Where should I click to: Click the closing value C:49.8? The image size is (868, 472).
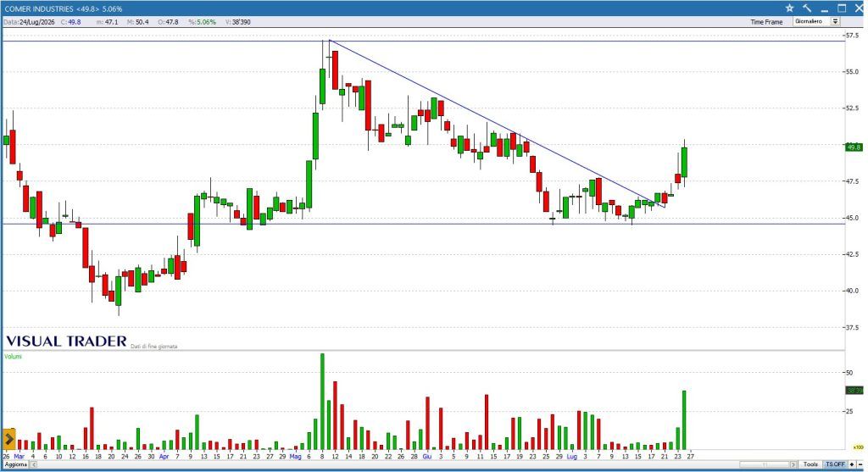click(x=71, y=22)
